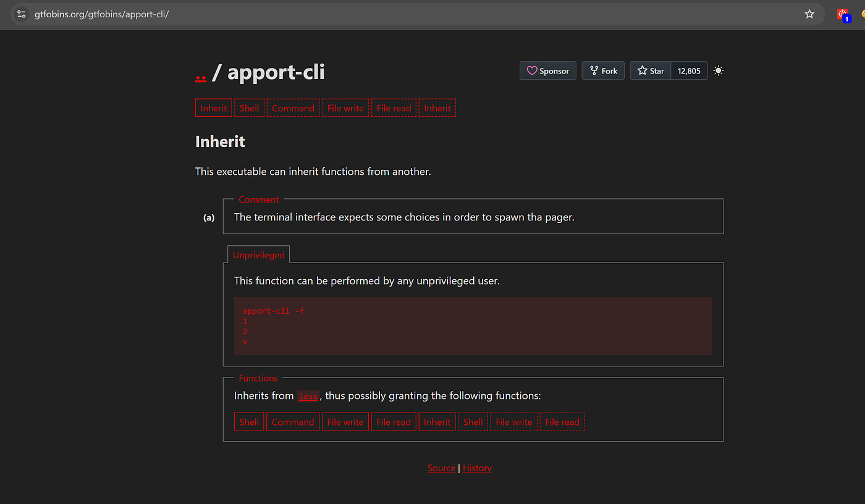This screenshot has height=504, width=865.
Task: Go to parent page via red dots link
Action: 201,74
